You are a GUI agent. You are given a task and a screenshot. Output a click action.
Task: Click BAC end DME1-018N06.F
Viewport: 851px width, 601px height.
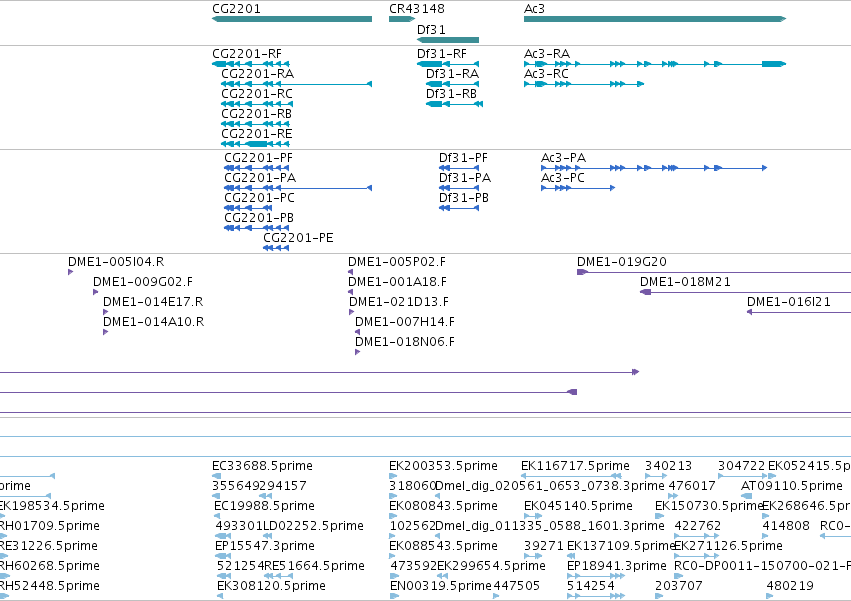pos(405,343)
